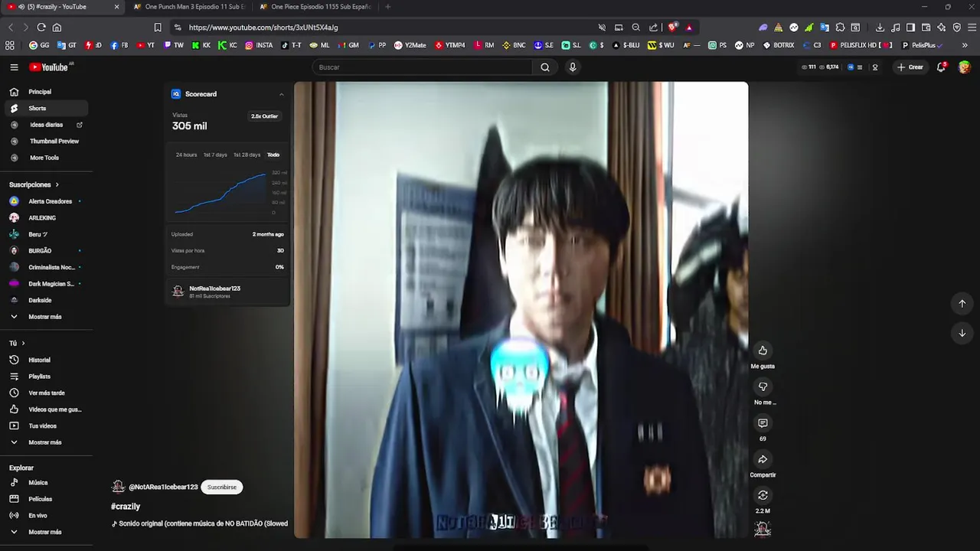980x551 pixels.
Task: Click the browser reload button
Action: [x=41, y=28]
